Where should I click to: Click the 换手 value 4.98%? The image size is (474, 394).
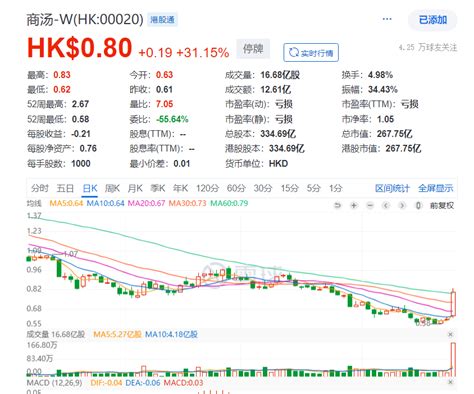click(x=380, y=75)
